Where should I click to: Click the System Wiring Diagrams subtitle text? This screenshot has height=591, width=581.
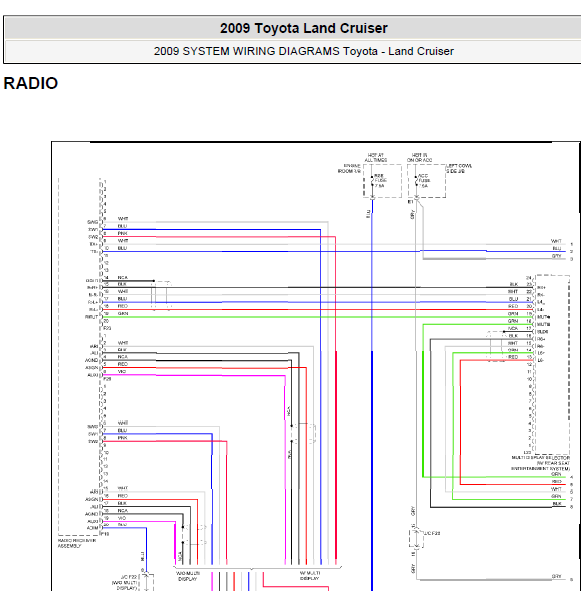pos(304,51)
